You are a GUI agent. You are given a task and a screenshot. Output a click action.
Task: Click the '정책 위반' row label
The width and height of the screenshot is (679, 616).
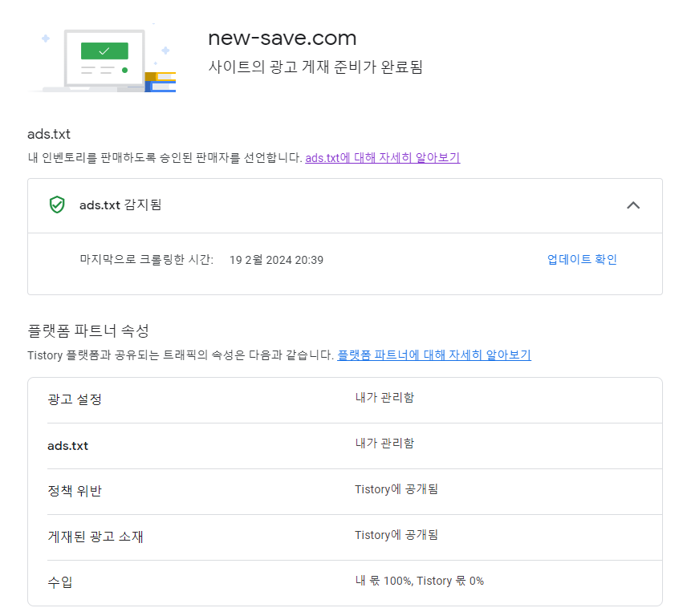75,491
